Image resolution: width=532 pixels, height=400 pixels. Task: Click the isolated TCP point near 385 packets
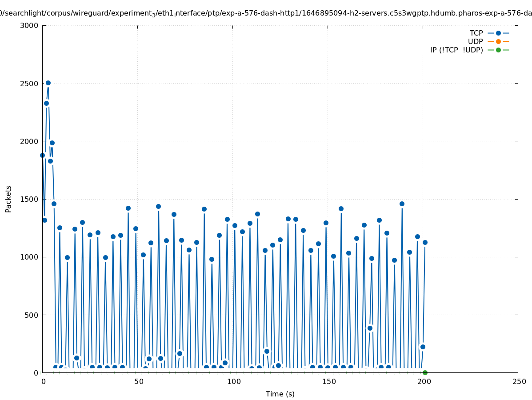pyautogui.click(x=370, y=328)
